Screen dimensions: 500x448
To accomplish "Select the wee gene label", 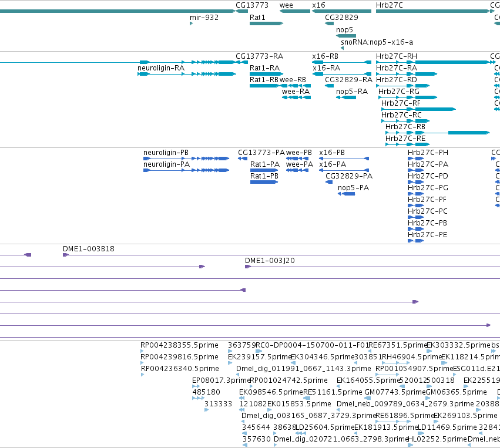I will [x=286, y=5].
